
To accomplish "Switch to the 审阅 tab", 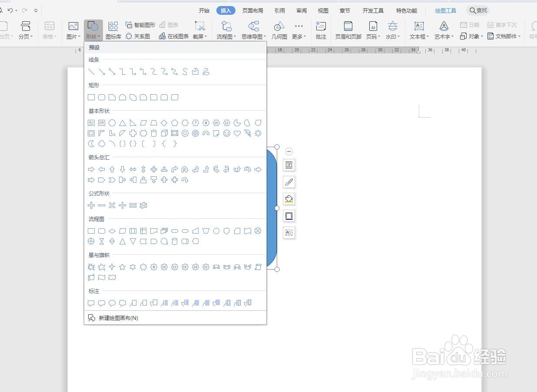I will pos(302,10).
